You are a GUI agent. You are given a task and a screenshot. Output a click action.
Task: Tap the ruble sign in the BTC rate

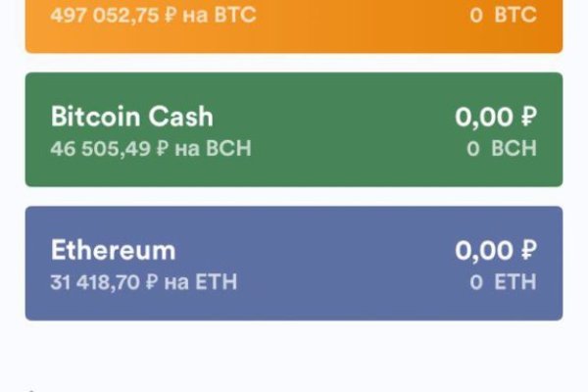click(171, 17)
